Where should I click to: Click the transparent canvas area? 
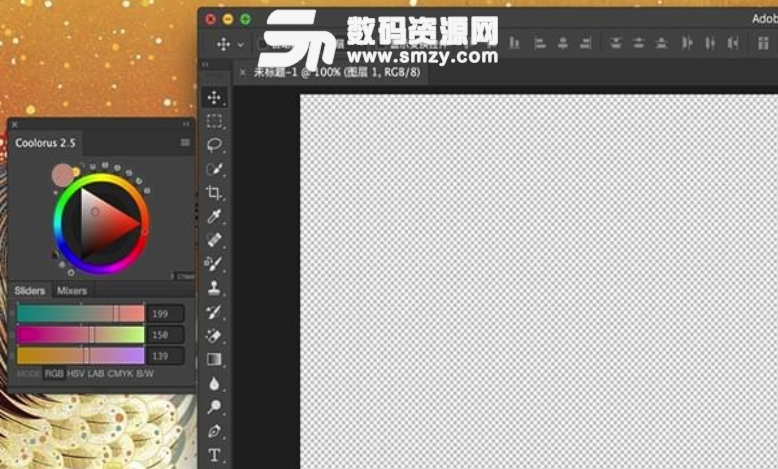539,281
